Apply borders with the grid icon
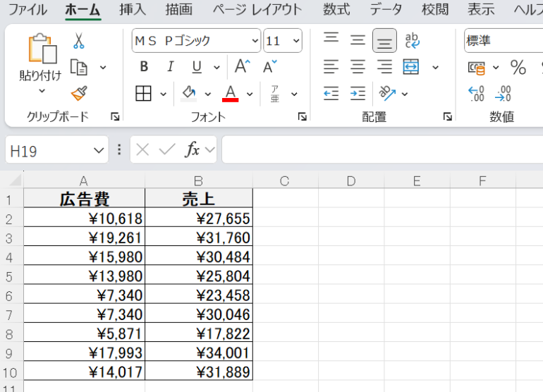 [143, 94]
